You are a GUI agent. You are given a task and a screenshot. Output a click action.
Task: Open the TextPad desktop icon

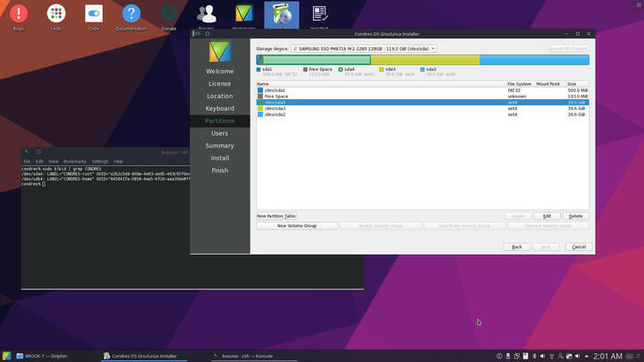click(319, 16)
